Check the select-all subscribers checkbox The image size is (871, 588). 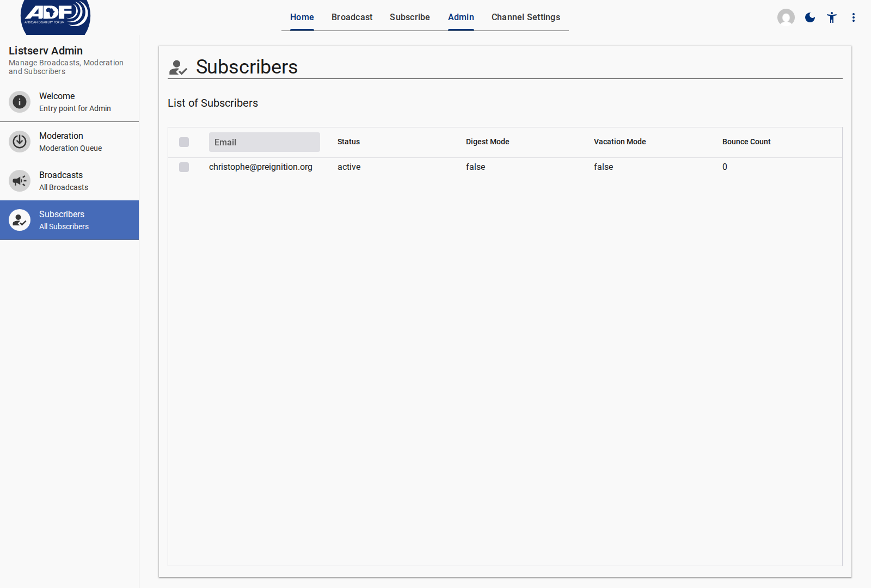tap(184, 142)
